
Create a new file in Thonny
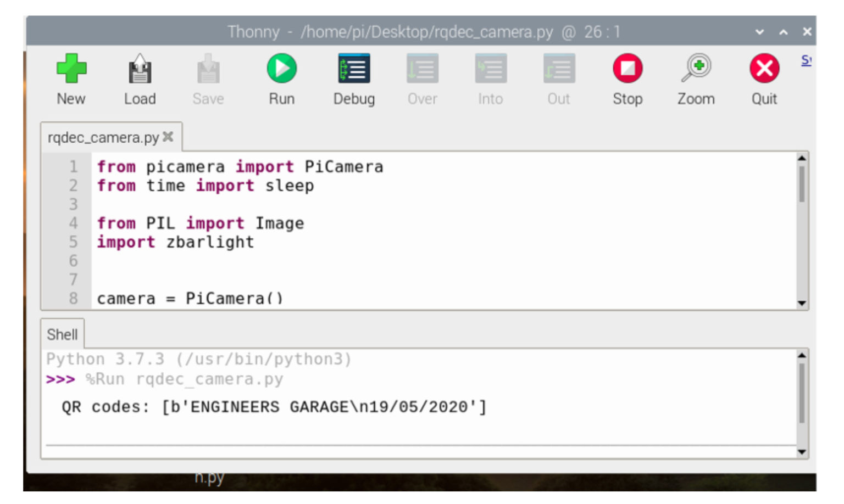pos(71,77)
